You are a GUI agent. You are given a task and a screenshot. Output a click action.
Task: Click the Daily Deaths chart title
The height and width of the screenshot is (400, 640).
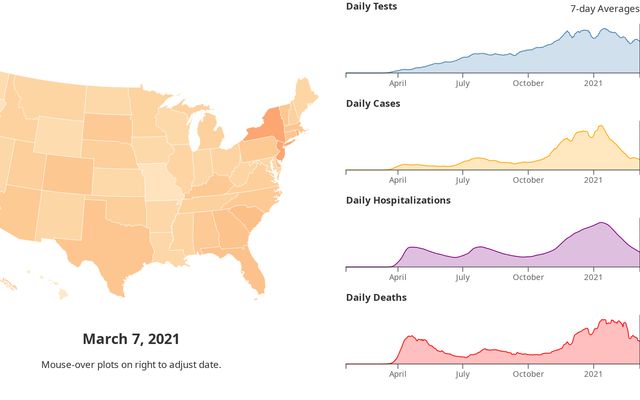(376, 297)
